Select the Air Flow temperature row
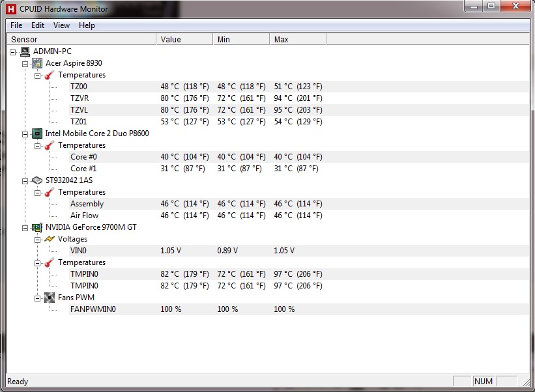This screenshot has height=392, width=535. point(299,216)
